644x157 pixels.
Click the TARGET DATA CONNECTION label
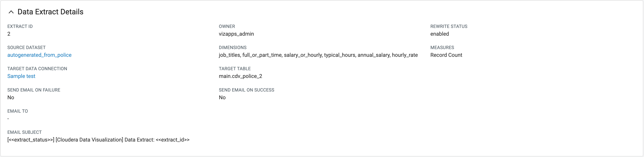(x=37, y=69)
